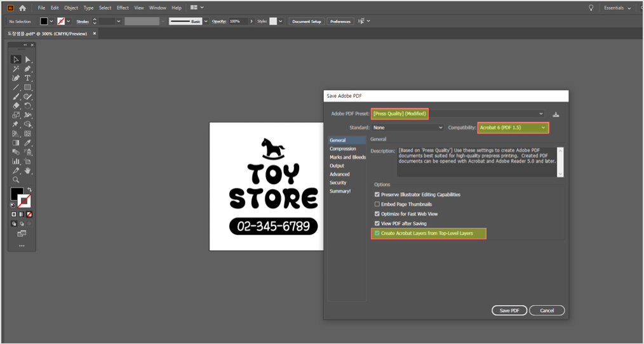This screenshot has height=344, width=644.
Task: Select the Scale tool
Action: [x=16, y=116]
